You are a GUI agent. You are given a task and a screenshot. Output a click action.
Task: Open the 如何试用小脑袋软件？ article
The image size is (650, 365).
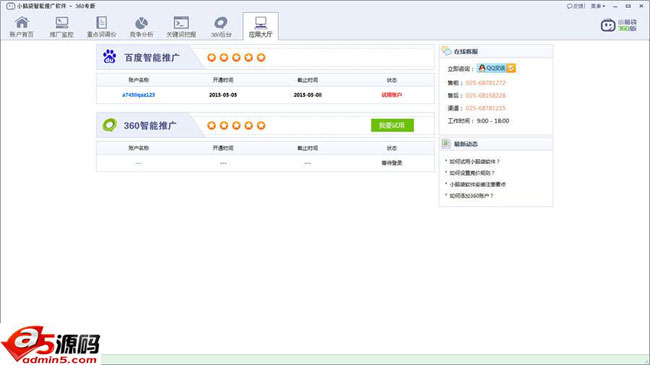475,161
